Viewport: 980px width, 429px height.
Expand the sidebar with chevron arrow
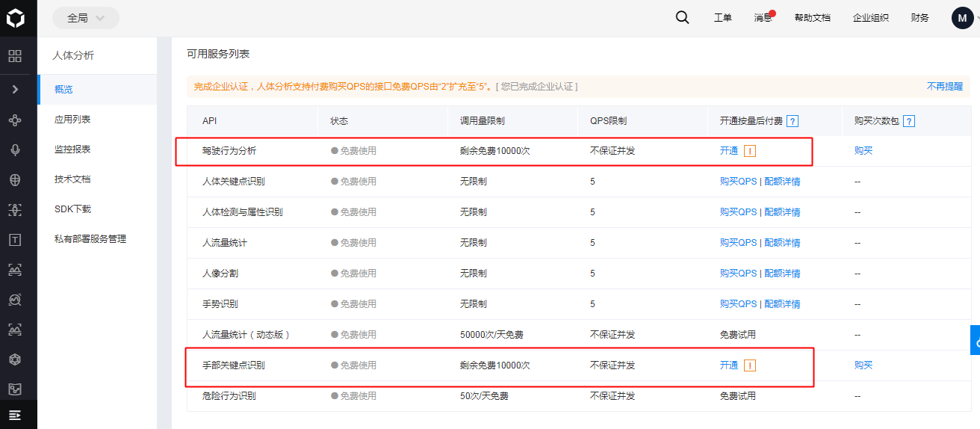[x=15, y=90]
